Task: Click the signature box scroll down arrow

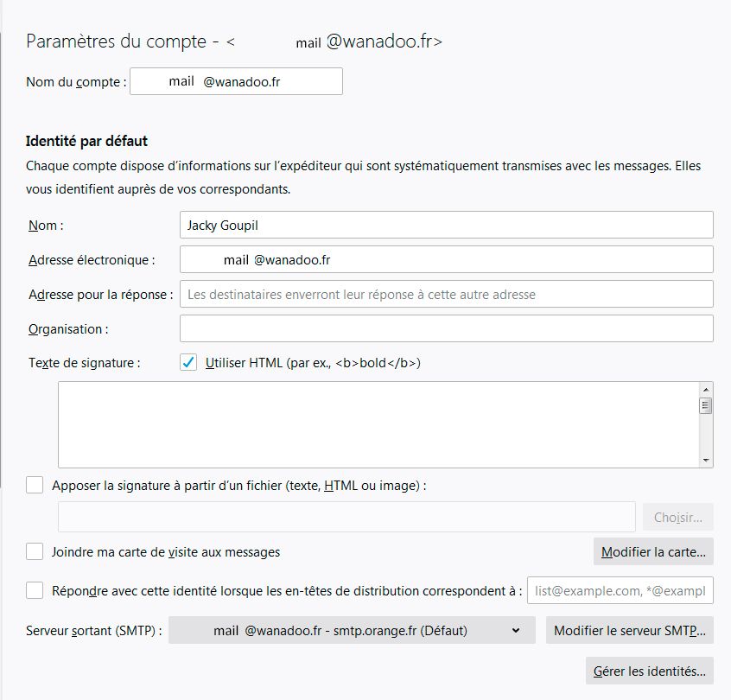Action: [x=706, y=461]
